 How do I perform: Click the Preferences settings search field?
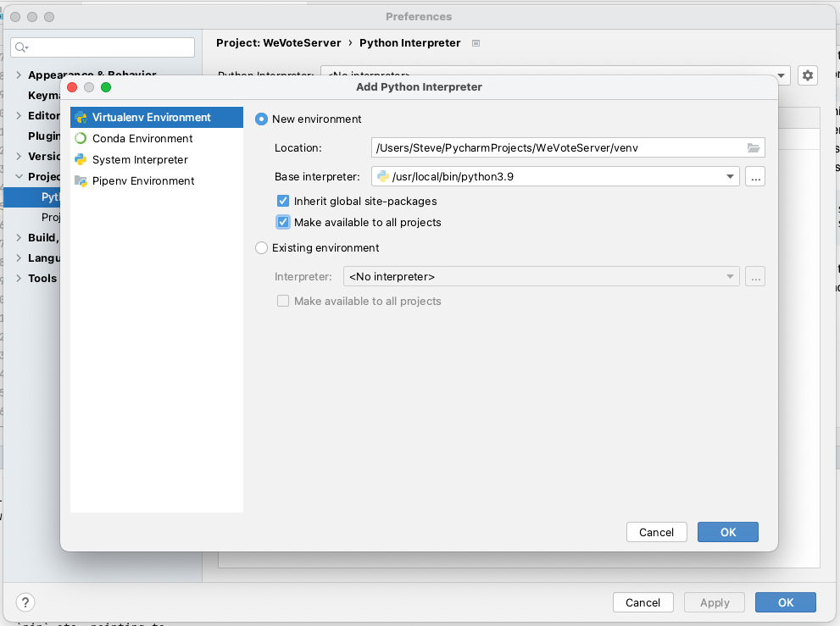pyautogui.click(x=103, y=47)
